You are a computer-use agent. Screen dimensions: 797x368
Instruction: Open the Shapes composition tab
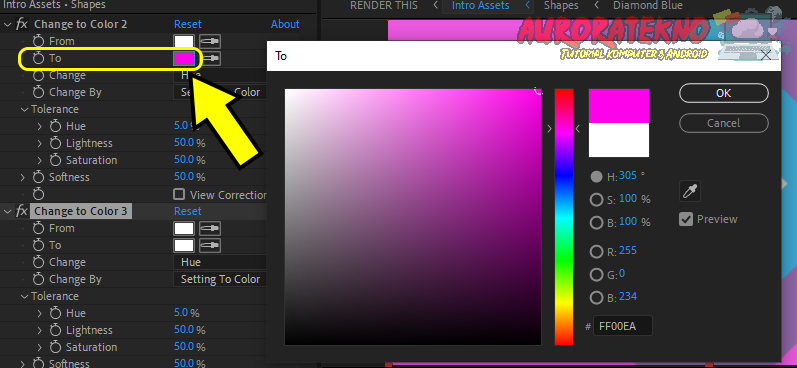coord(561,6)
